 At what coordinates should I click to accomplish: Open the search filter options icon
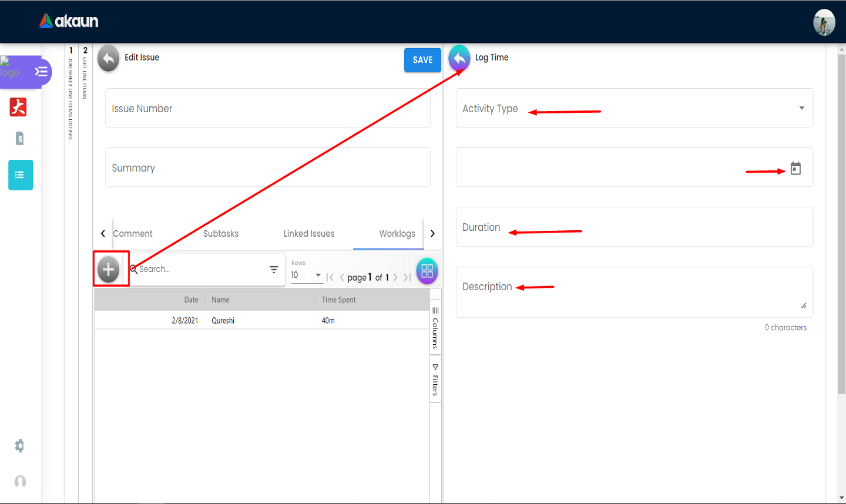274,270
